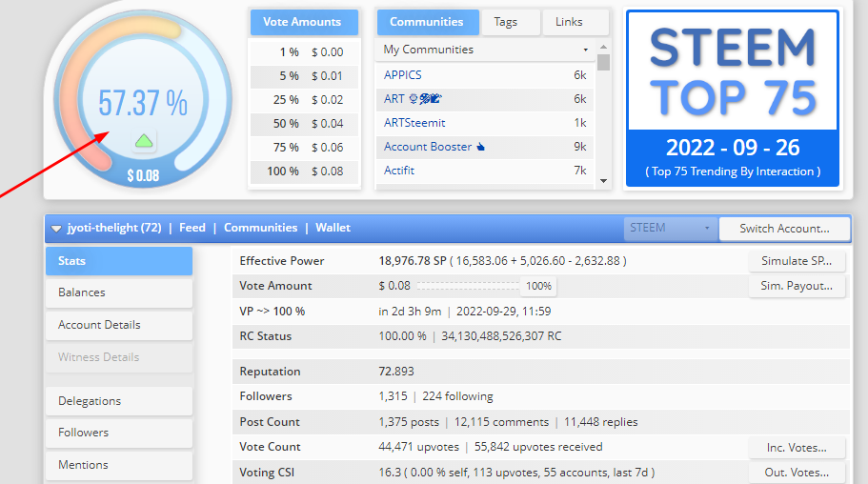Select the Communities tab
Screen dimensions: 868x484
[428, 22]
